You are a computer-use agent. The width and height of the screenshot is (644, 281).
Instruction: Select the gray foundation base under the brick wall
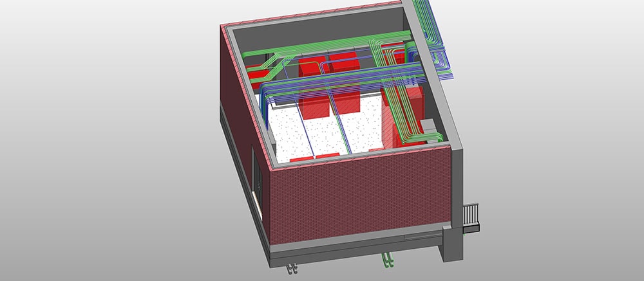point(354,252)
